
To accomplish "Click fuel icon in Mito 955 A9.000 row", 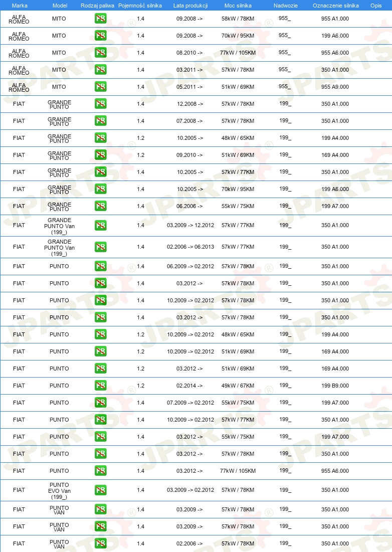I will click(x=101, y=87).
